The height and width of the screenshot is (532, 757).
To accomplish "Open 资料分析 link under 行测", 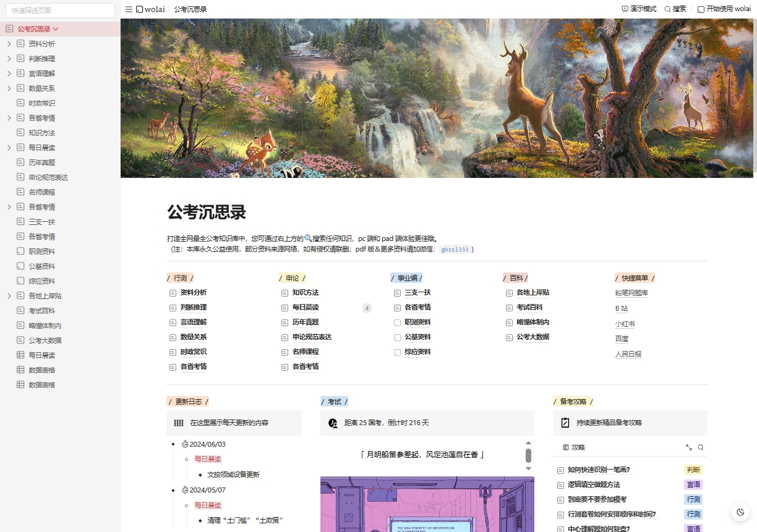I will [194, 293].
